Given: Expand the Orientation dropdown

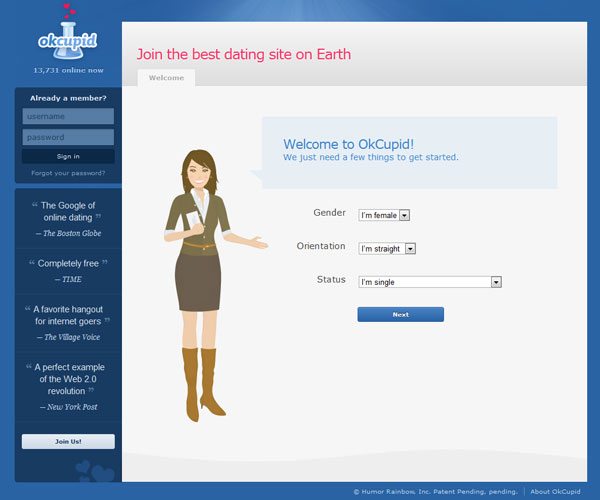Looking at the screenshot, I should 387,248.
